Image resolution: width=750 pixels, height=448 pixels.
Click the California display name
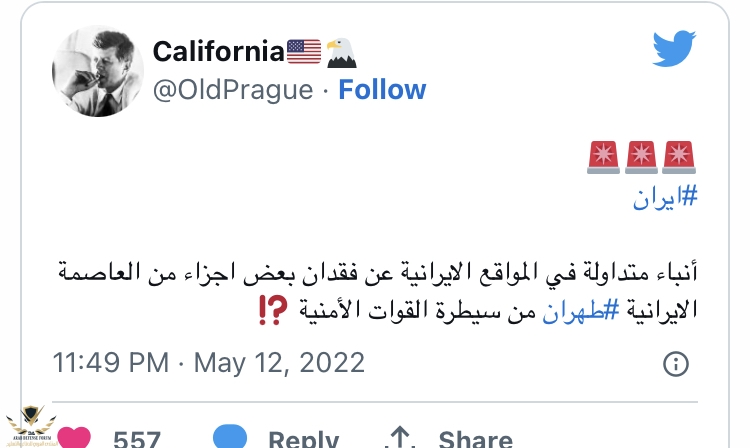tap(218, 50)
